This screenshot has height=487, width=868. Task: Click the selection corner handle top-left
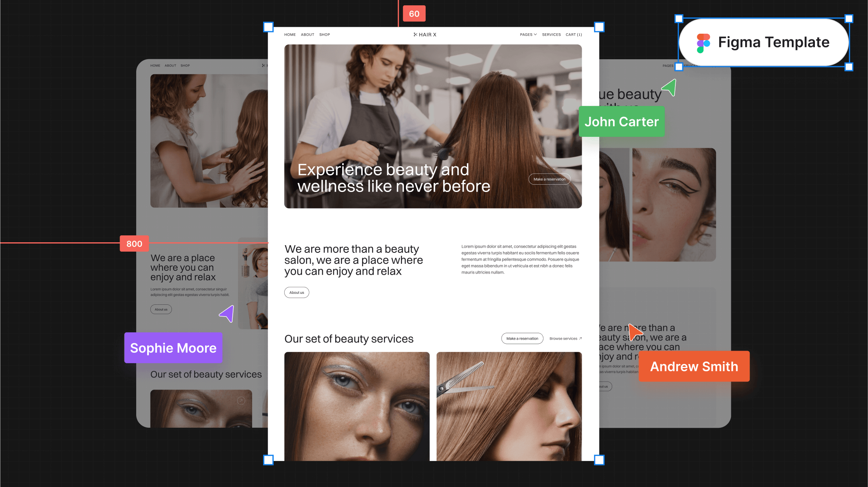pyautogui.click(x=268, y=26)
